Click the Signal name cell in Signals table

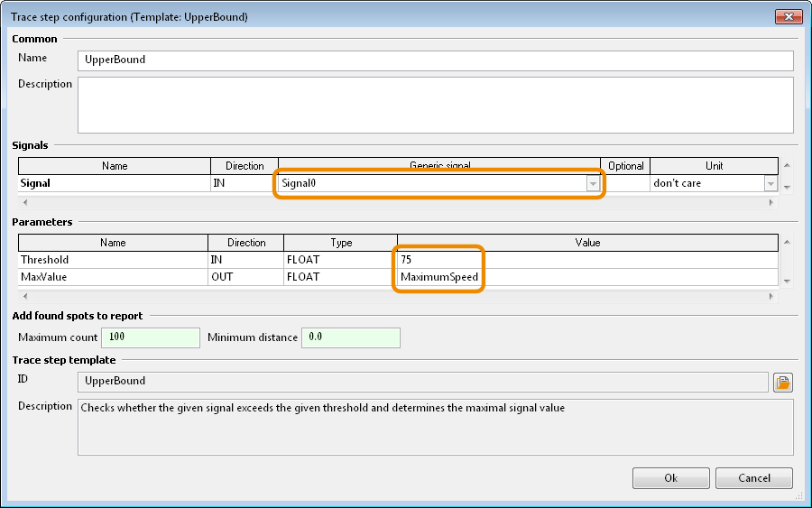tap(115, 183)
